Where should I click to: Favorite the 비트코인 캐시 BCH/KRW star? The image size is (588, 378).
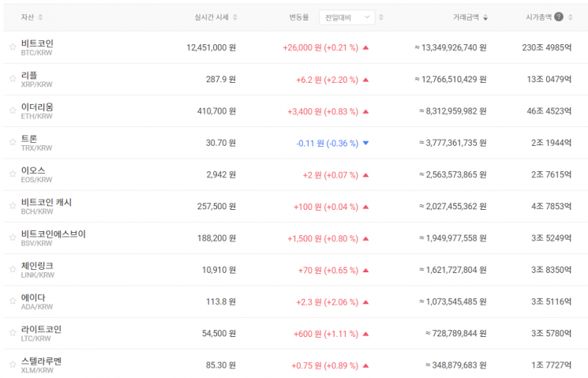click(x=13, y=205)
